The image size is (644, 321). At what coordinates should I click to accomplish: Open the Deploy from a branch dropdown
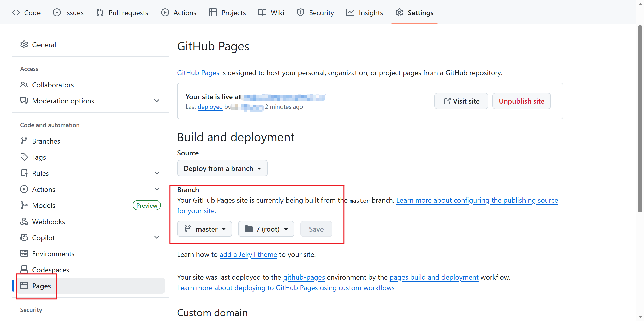[x=222, y=168]
